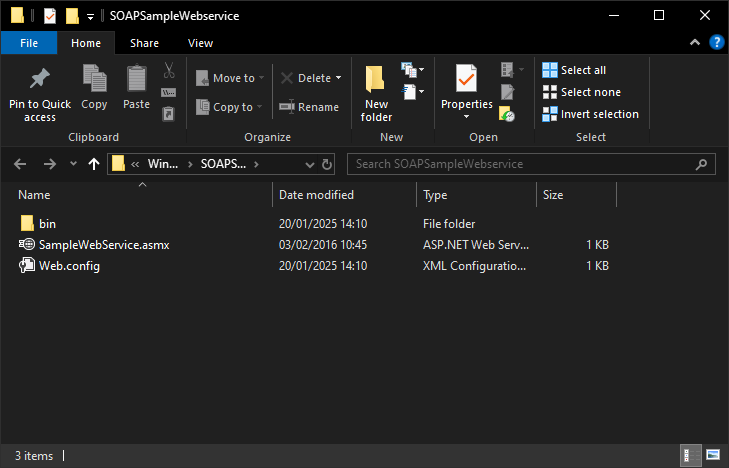Click the Edit file icon

507,92
